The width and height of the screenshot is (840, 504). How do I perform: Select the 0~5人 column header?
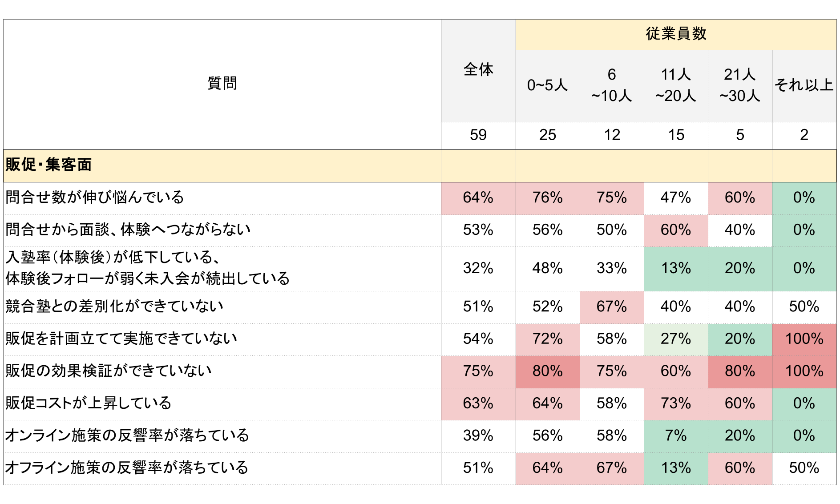pos(547,85)
